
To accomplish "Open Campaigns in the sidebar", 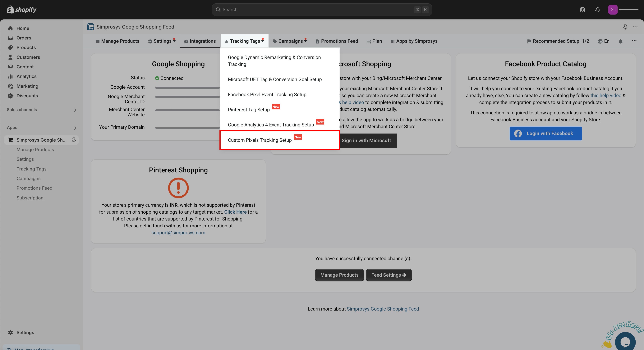I will [29, 178].
